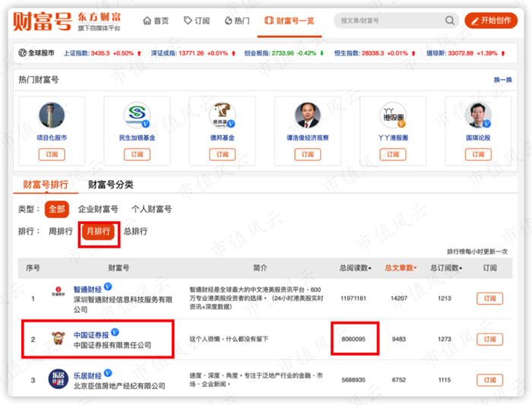Sort by 总文章数 column
Viewport: 532px width, 405px height.
pos(401,268)
